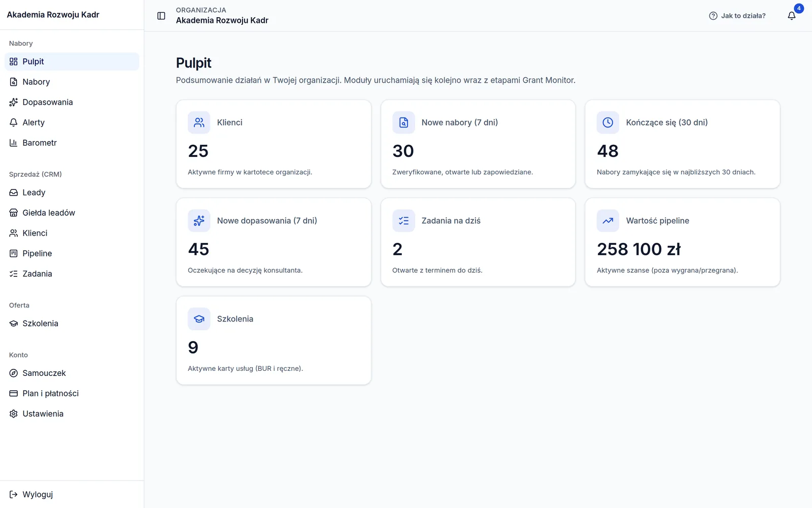Open Alerty in the sidebar
Image resolution: width=812 pixels, height=508 pixels.
72,122
